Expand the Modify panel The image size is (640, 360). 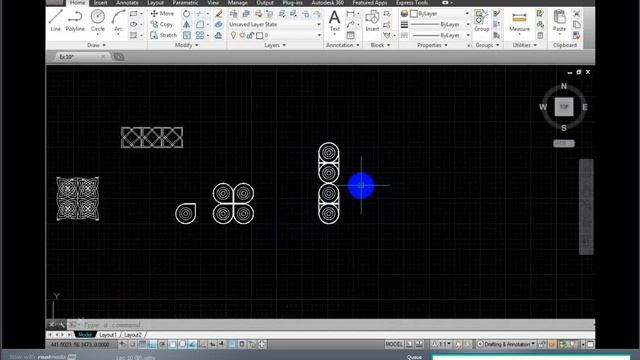187,45
